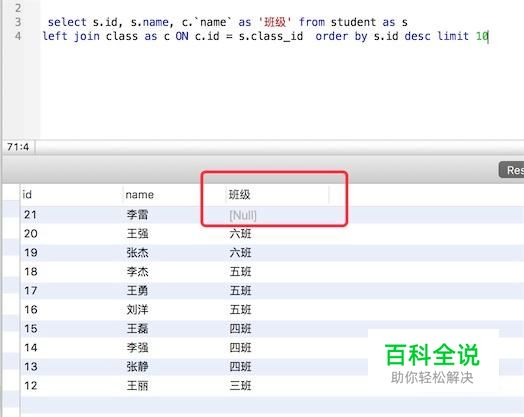Viewport: 524px width, 417px height.
Task: Select id cell 20
Action: point(30,234)
